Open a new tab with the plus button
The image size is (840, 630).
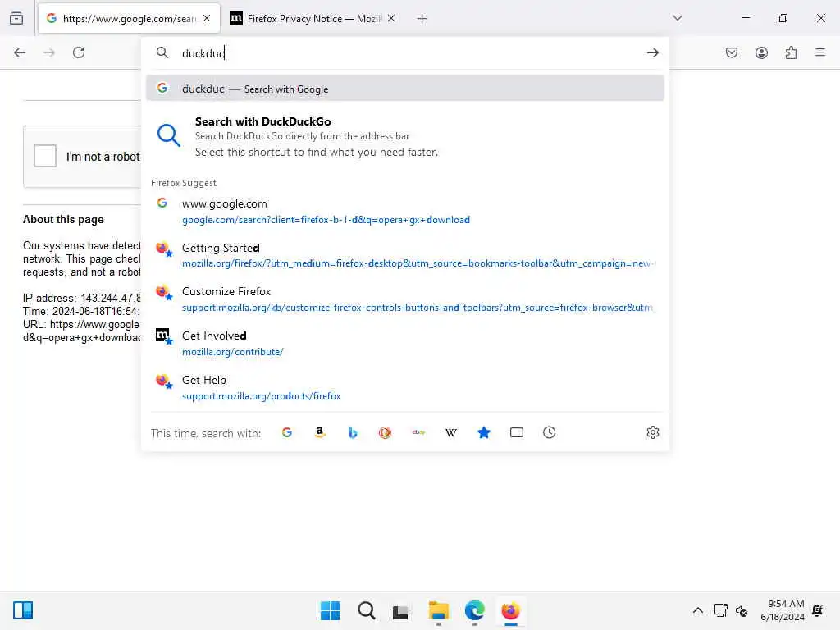coord(422,19)
